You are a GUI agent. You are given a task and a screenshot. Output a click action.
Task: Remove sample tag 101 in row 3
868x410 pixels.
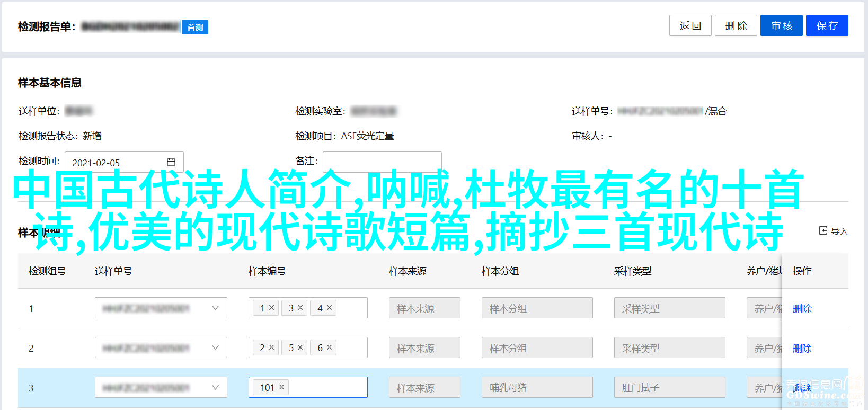[x=281, y=387]
